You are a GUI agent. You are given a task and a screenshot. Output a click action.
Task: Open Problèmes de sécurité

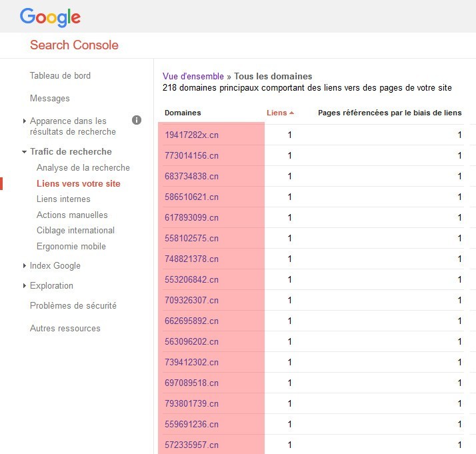(73, 305)
